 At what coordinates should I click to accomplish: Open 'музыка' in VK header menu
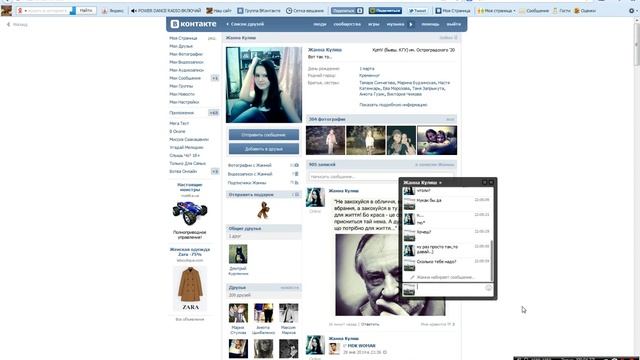(395, 24)
